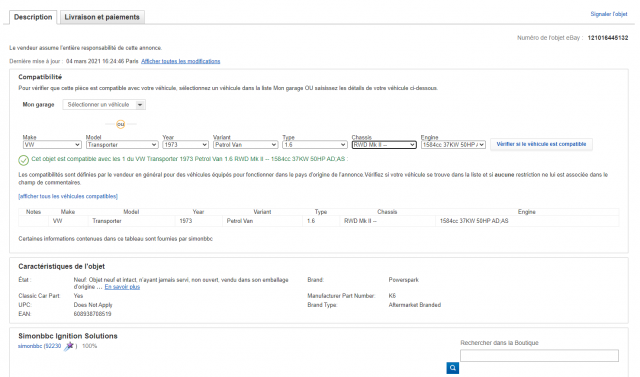The width and height of the screenshot is (640, 377).
Task: Open the Model dropdown showing Transporter
Action: point(122,145)
